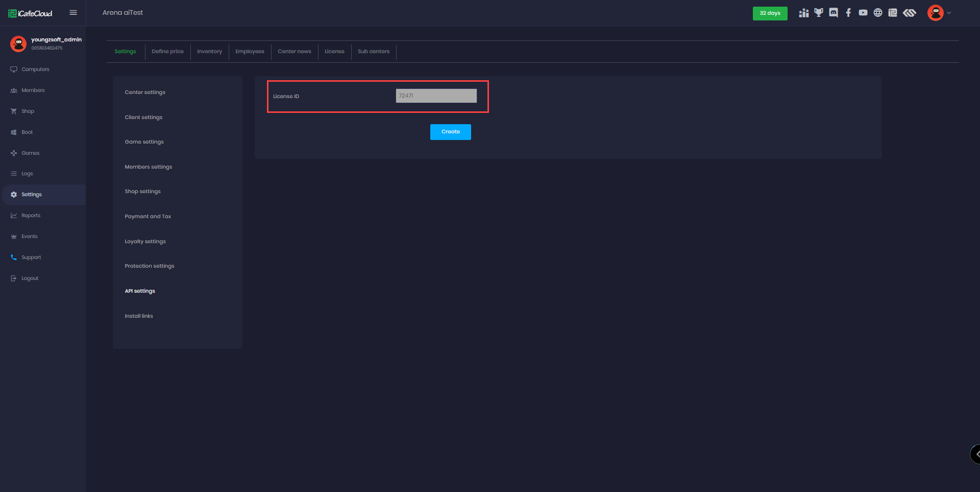Image resolution: width=980 pixels, height=492 pixels.
Task: Open Protection settings in the settings list
Action: click(150, 266)
